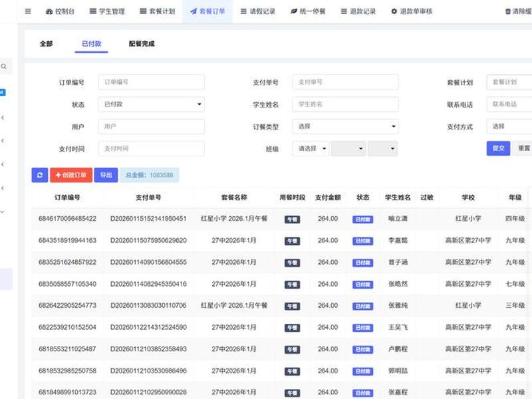
Task: Click the 重置 reset button
Action: [x=523, y=148]
